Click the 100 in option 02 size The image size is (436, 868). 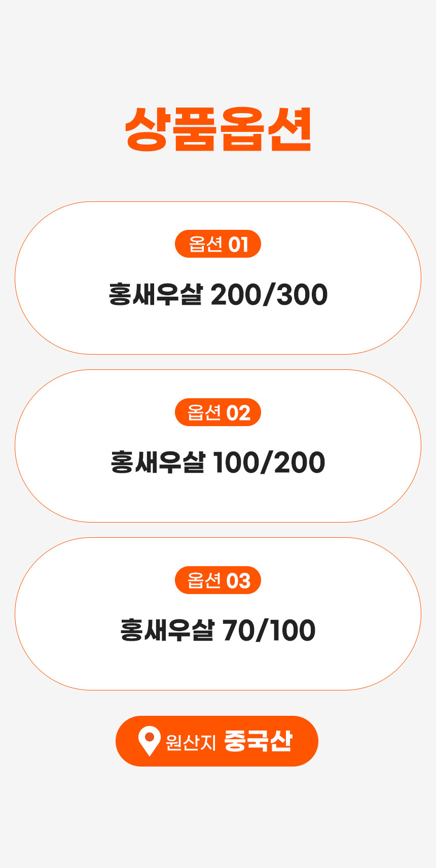[x=235, y=463]
